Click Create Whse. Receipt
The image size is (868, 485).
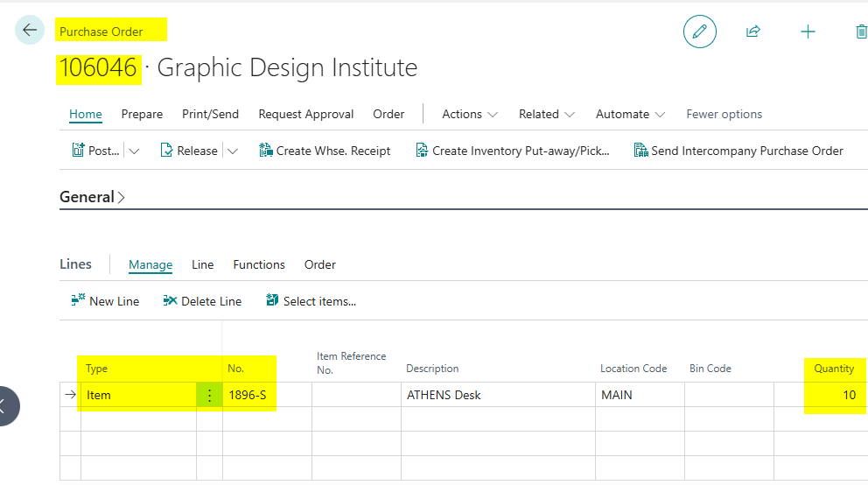tap(325, 151)
